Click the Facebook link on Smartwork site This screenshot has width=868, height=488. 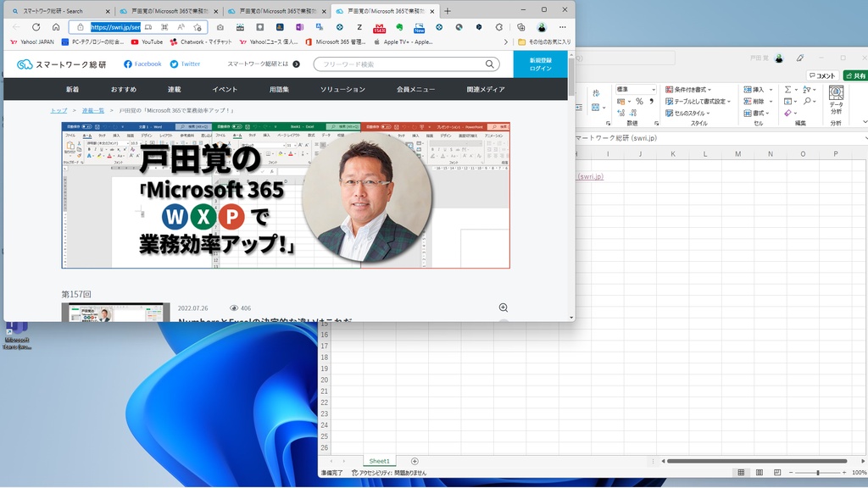point(142,64)
